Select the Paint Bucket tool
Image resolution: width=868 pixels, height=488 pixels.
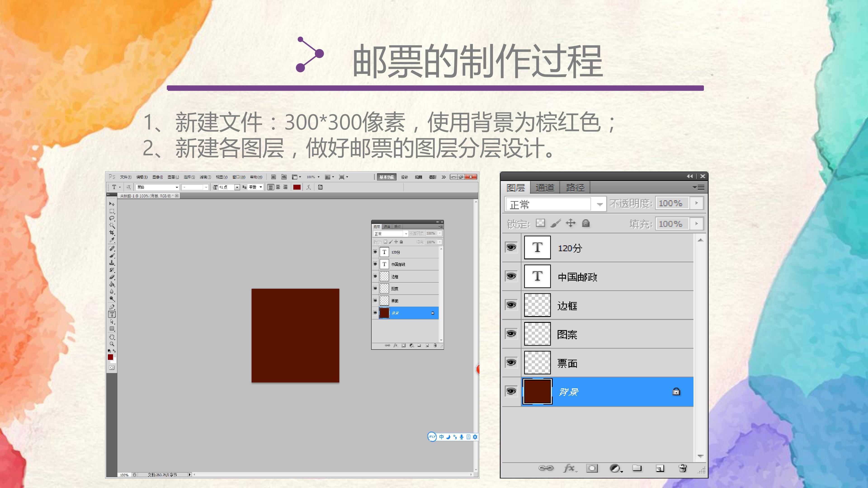pyautogui.click(x=112, y=284)
